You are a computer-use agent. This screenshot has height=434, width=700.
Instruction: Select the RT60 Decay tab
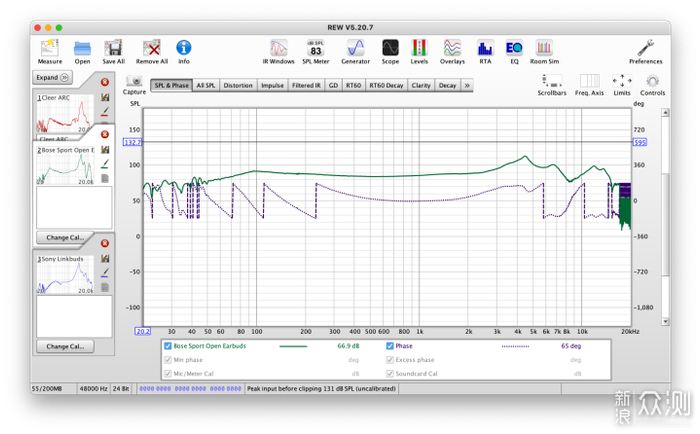pos(386,86)
